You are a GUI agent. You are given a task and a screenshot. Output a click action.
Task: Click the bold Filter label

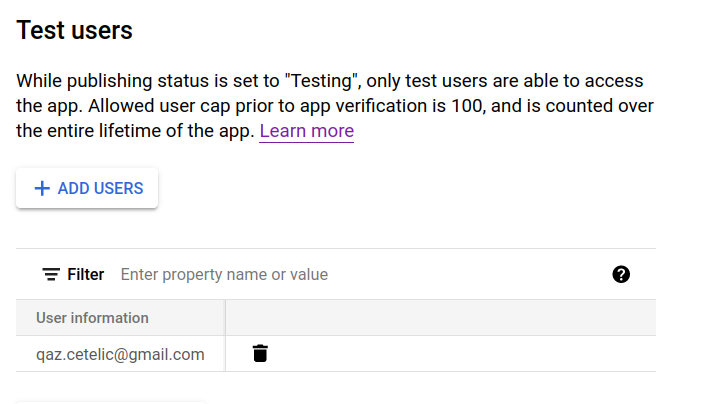coord(86,274)
